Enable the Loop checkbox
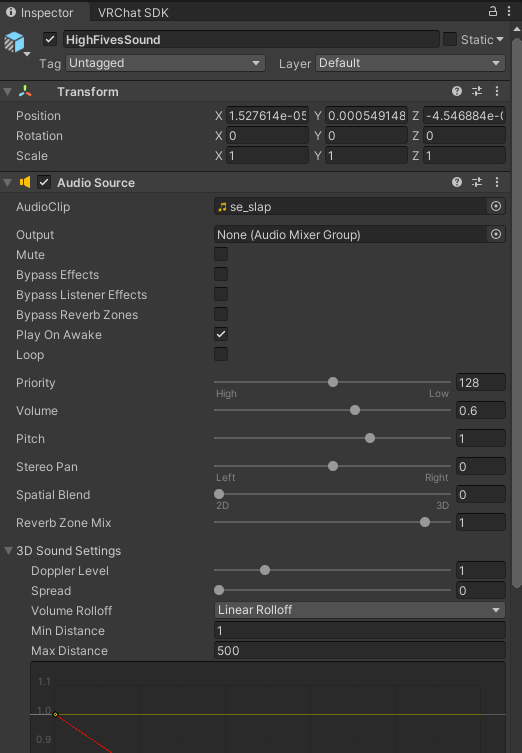 point(221,354)
